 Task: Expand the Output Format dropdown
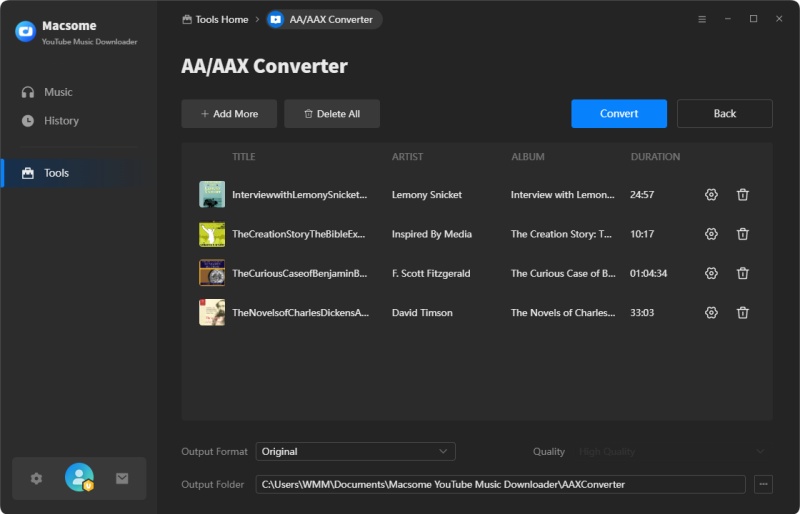[356, 451]
